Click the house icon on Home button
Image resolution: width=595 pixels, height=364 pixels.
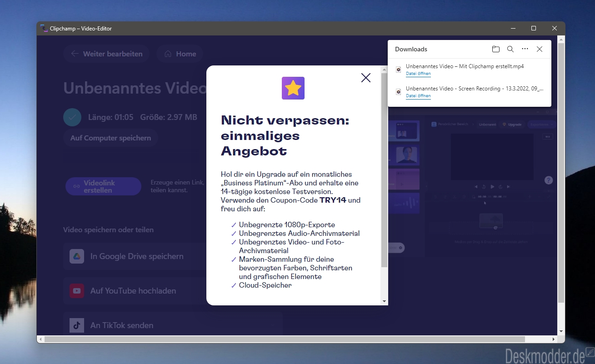coord(168,54)
